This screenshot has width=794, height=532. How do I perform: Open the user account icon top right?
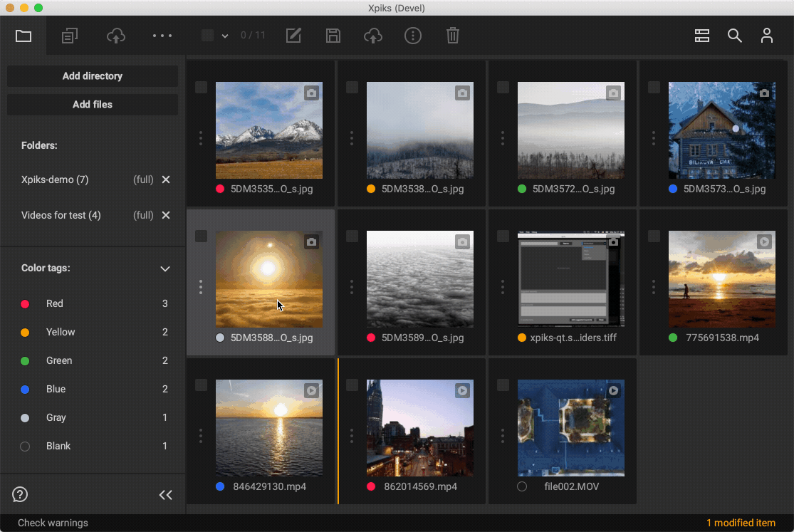tap(767, 36)
